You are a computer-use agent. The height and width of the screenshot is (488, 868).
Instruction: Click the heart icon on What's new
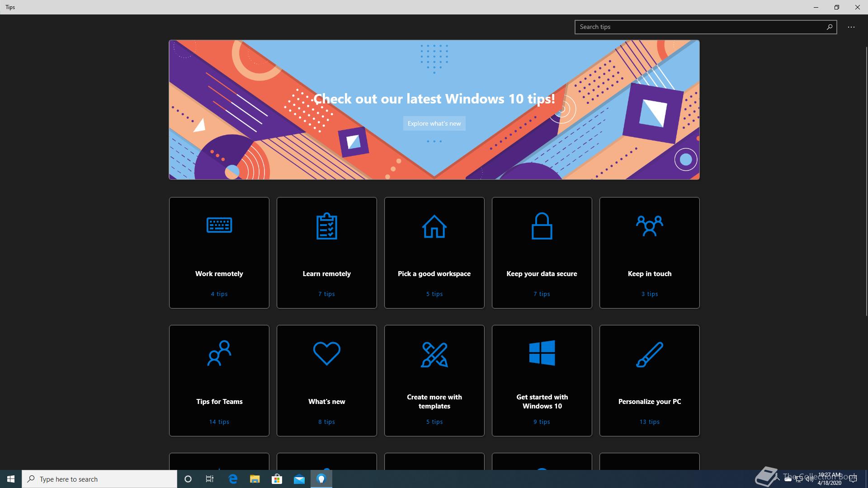click(x=327, y=353)
